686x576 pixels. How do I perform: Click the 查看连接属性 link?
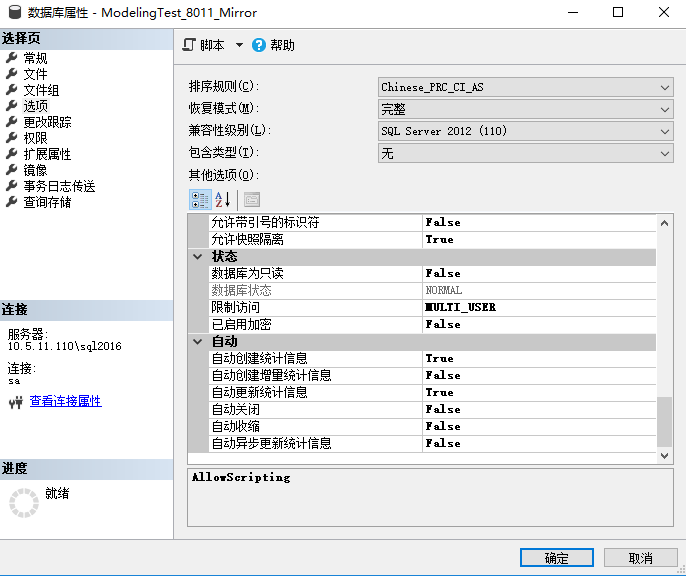click(65, 401)
